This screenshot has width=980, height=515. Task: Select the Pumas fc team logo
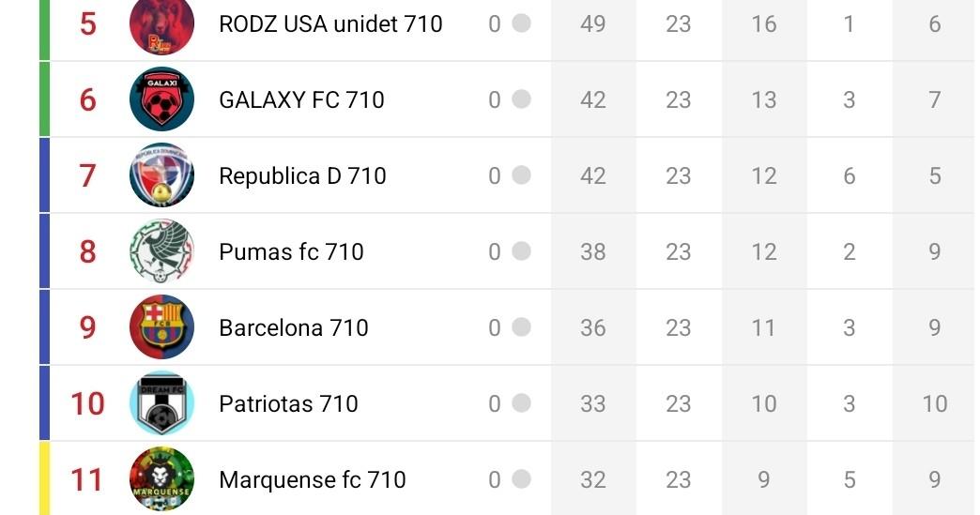point(161,251)
